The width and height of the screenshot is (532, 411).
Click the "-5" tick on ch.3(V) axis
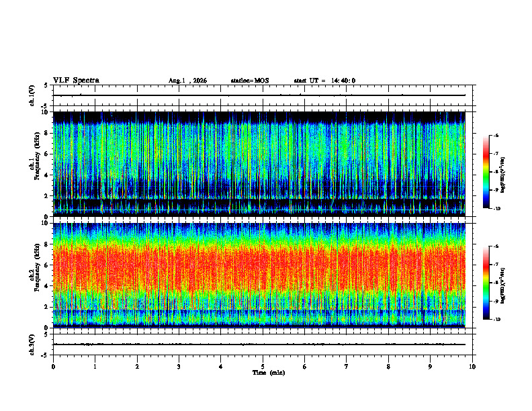[x=45, y=355]
